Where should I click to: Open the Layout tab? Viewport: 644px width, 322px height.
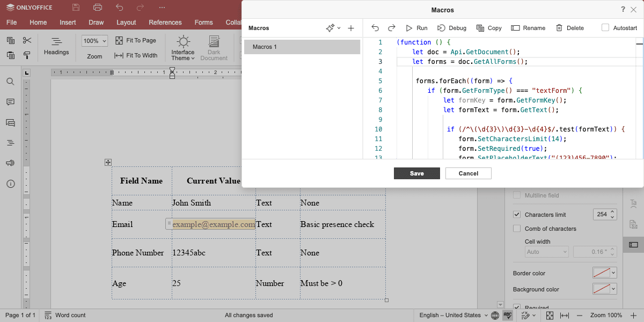point(126,23)
